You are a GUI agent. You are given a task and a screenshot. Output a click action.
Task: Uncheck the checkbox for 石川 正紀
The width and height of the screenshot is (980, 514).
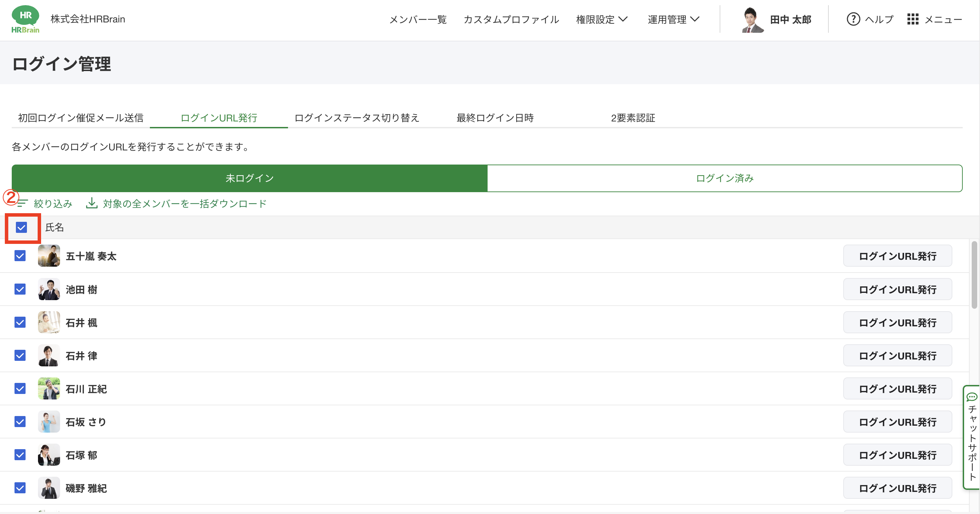click(x=20, y=388)
